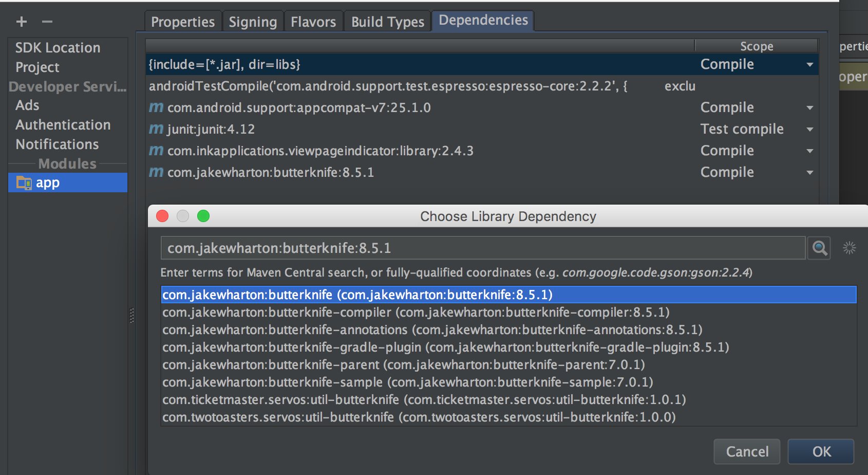Open scope dropdown for libs jar row
The width and height of the screenshot is (868, 475).
pyautogui.click(x=810, y=65)
